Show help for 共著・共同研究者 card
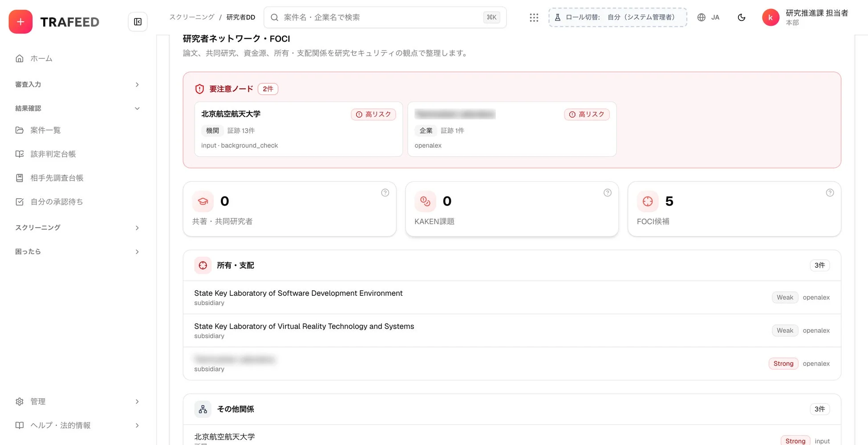This screenshot has height=445, width=868. point(385,193)
